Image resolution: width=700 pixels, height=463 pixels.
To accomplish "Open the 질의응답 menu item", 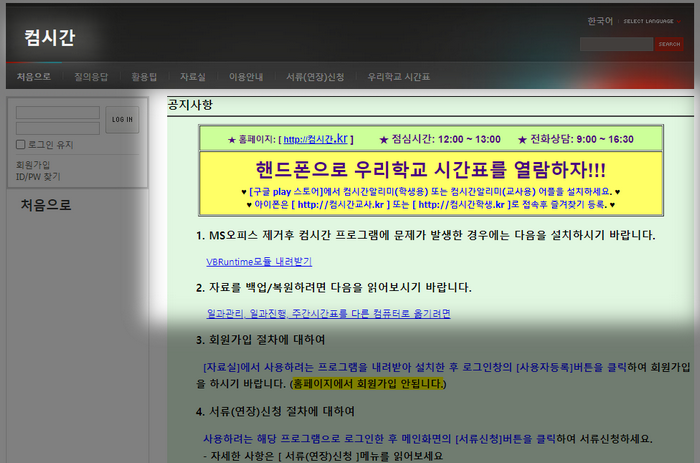I will pos(91,77).
